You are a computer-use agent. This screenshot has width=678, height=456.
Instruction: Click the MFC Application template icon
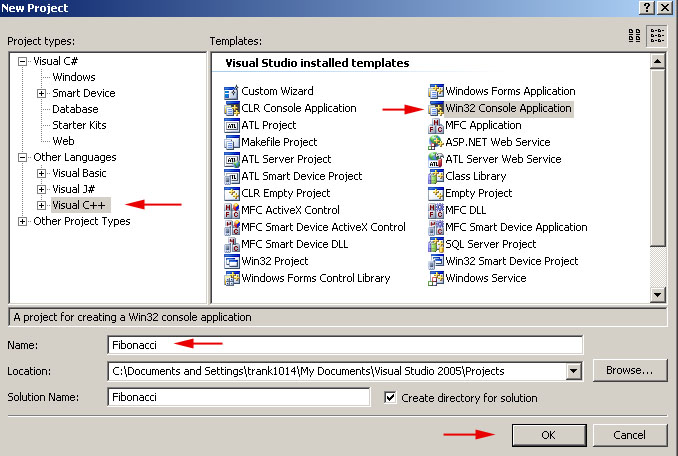point(435,125)
